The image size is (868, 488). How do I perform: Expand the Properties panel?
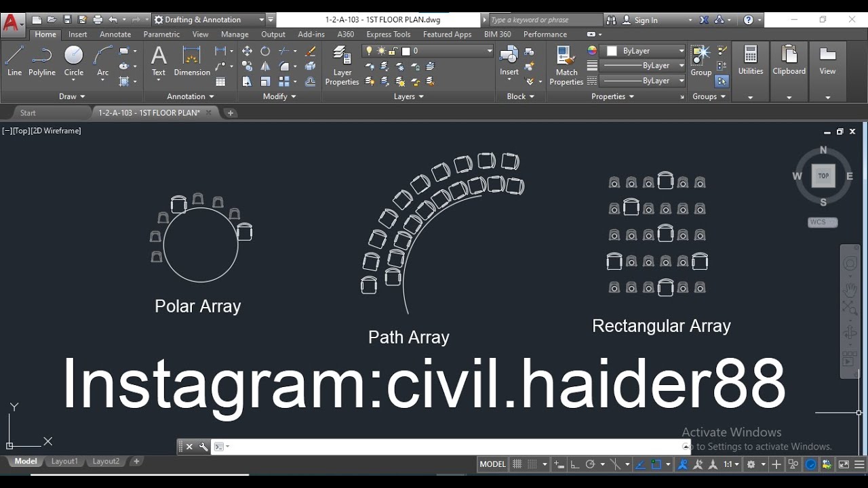[612, 96]
